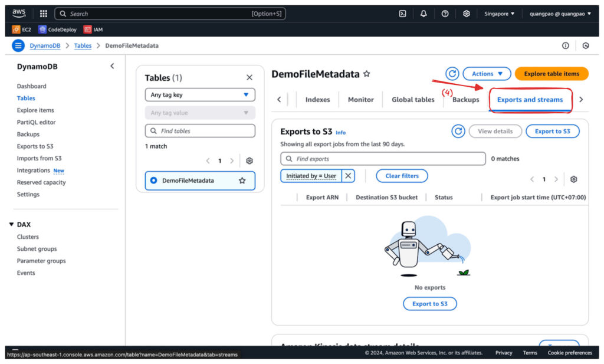Screen dimensions: 604x364
Task: Click the View details button
Action: (x=495, y=131)
